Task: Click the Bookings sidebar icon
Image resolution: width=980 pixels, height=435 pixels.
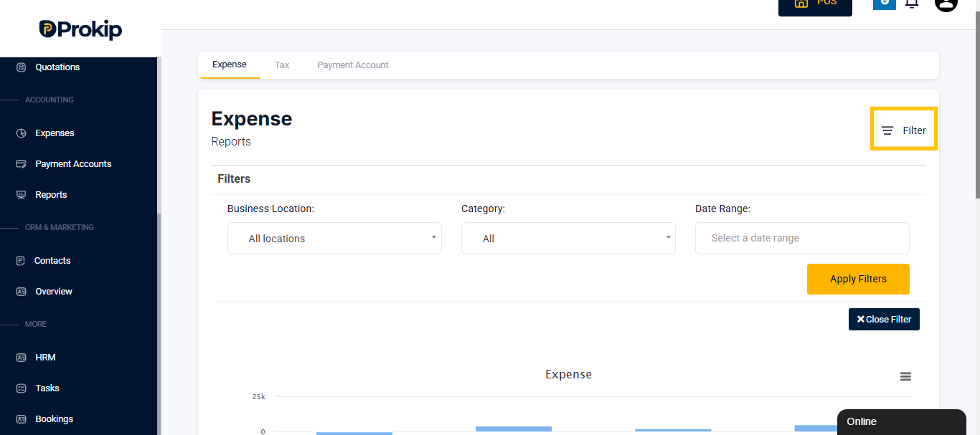Action: pyautogui.click(x=21, y=419)
